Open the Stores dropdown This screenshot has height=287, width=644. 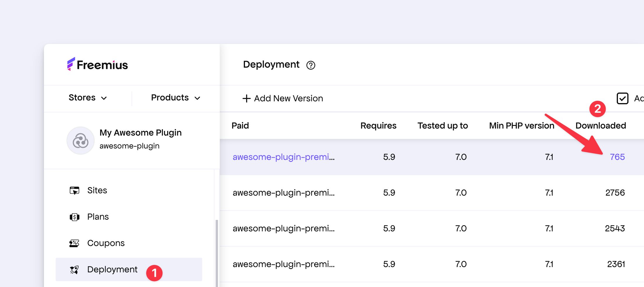(x=87, y=98)
